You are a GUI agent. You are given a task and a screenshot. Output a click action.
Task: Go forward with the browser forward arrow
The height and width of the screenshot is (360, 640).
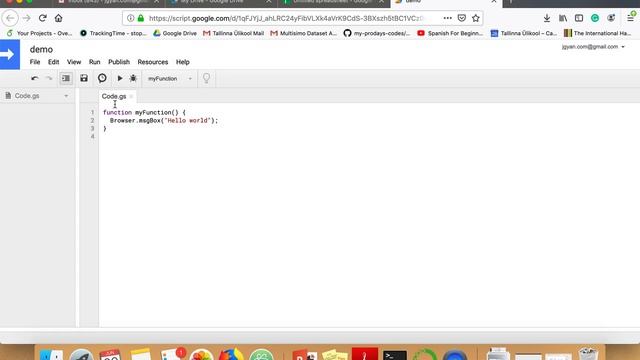[27, 18]
